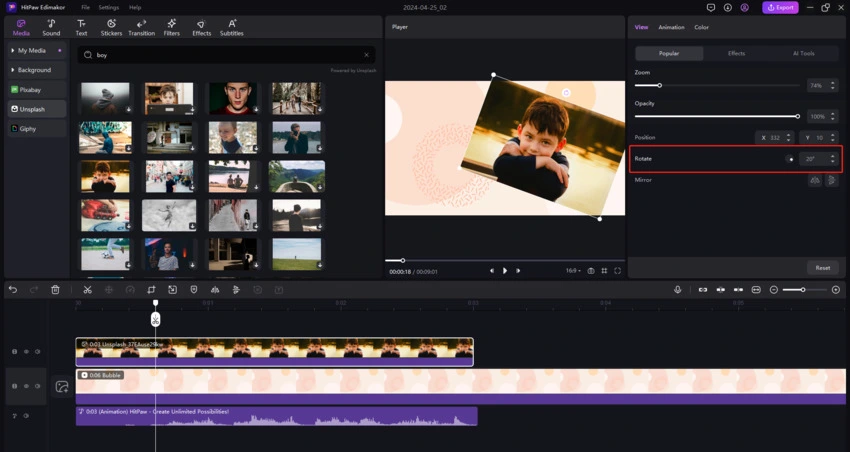Toggle the audio track mute icon
Screen dimensions: 850x452
[x=26, y=416]
